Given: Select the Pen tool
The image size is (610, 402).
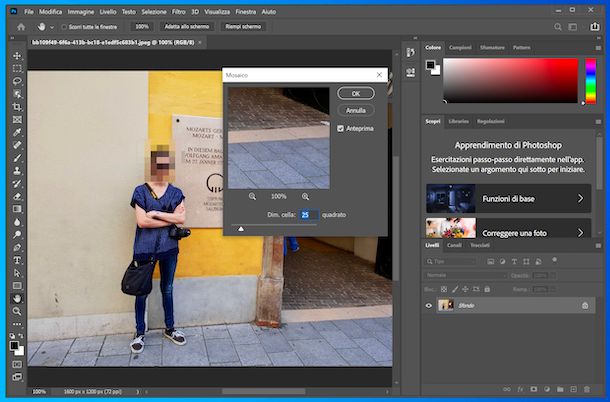Looking at the screenshot, I should point(17,248).
